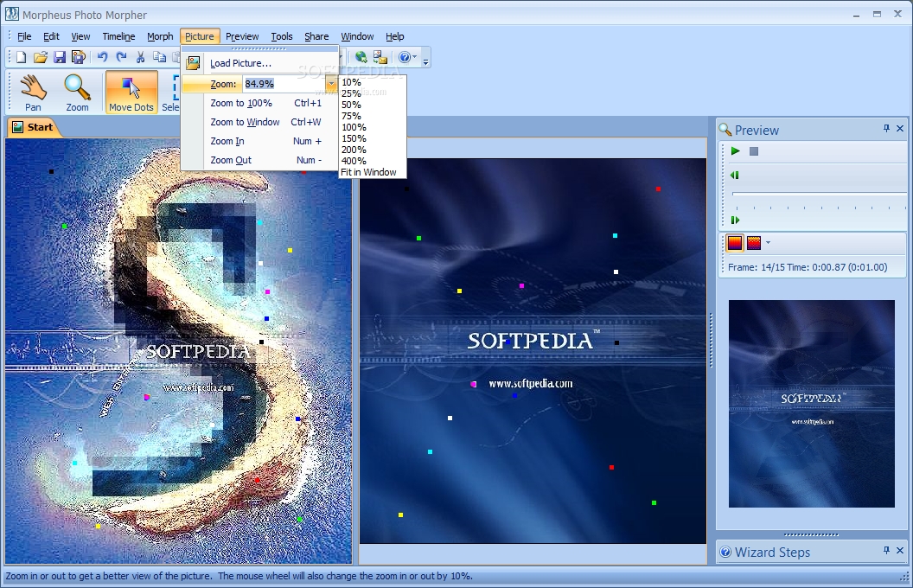Select the smooth gradient preview mode icon
This screenshot has width=913, height=588.
click(735, 243)
